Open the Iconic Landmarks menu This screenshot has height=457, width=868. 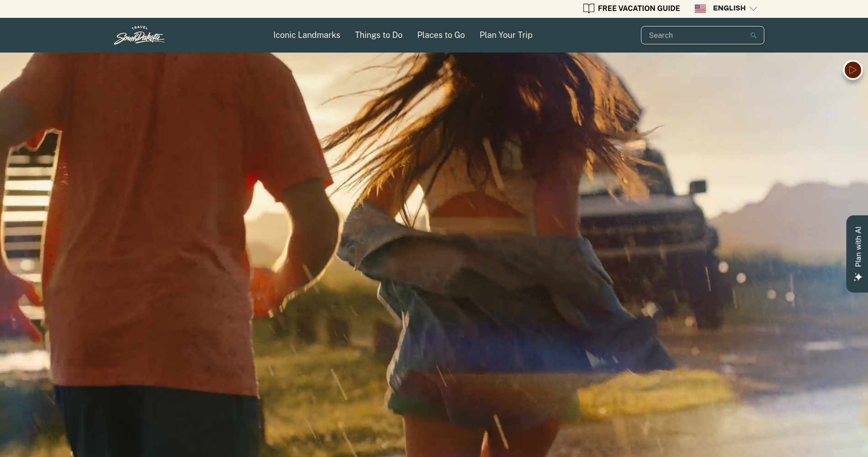[307, 35]
